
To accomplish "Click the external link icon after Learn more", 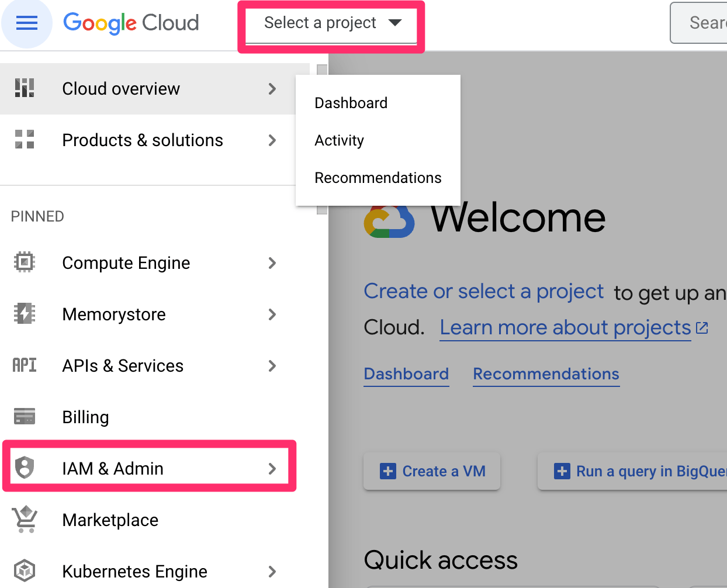I will point(702,328).
